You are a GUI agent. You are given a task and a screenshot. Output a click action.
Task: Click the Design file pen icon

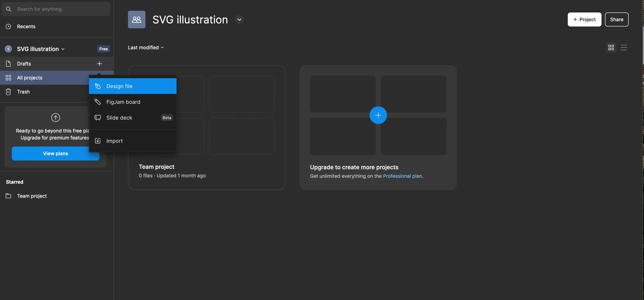(x=98, y=86)
